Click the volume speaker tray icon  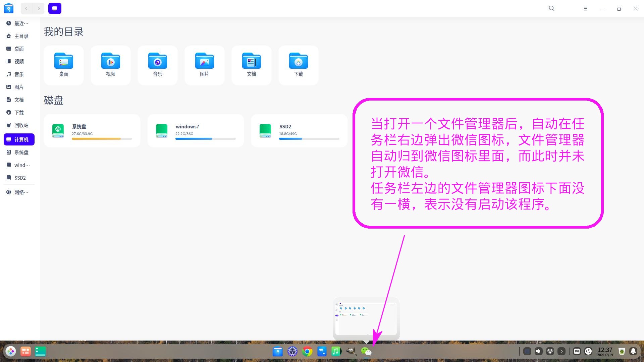[x=538, y=351]
